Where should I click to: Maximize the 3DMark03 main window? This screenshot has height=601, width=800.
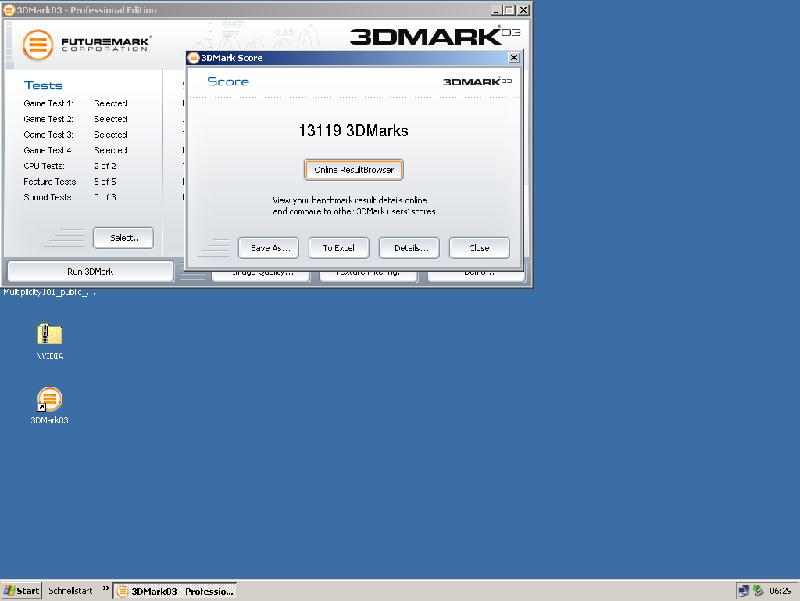click(x=509, y=10)
